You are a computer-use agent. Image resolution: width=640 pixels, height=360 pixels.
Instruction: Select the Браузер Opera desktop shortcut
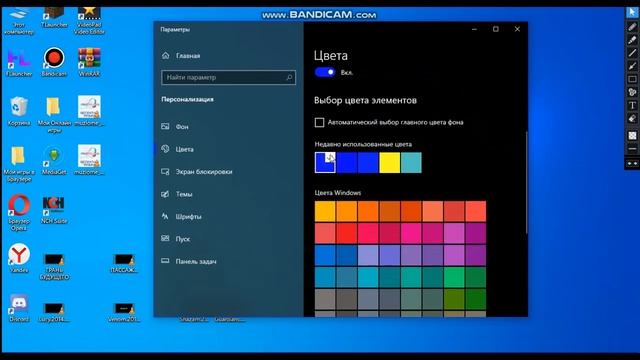coord(19,213)
